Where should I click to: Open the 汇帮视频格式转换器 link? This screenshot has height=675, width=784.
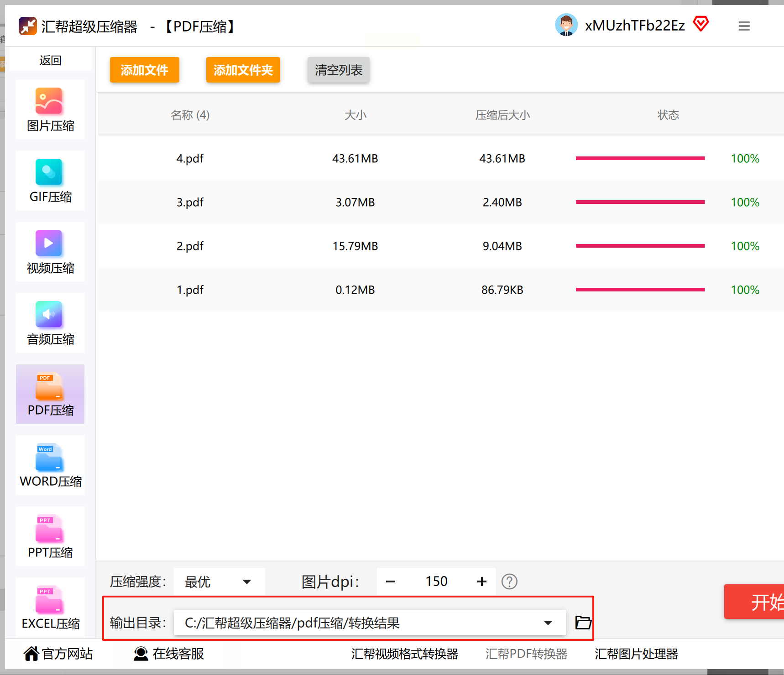pyautogui.click(x=405, y=654)
